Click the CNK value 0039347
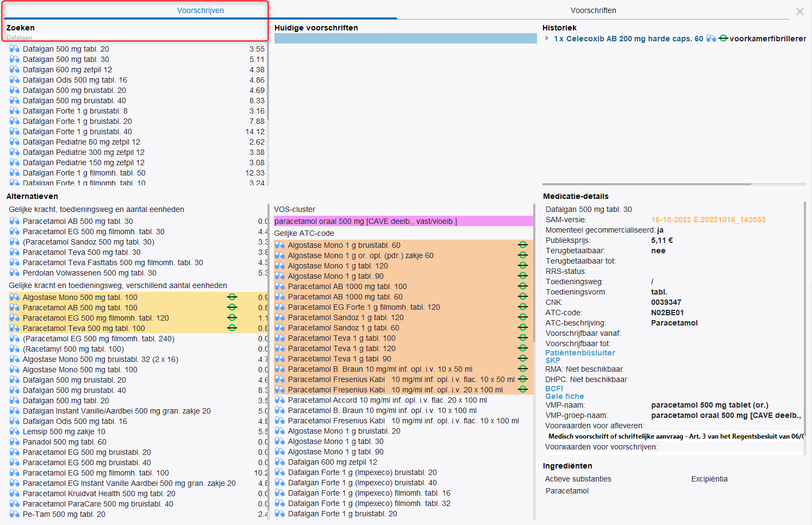This screenshot has height=525, width=812. coord(666,302)
